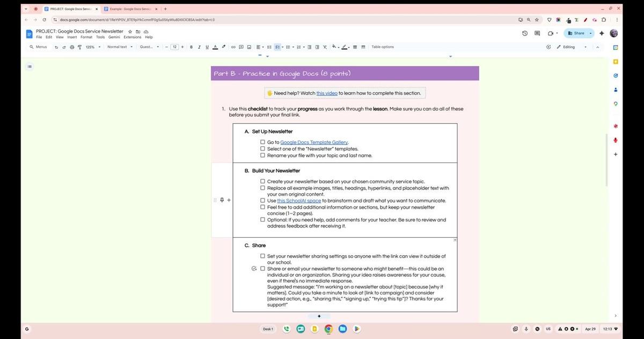Click the Increase indent icon
The image size is (644, 339).
point(317,47)
